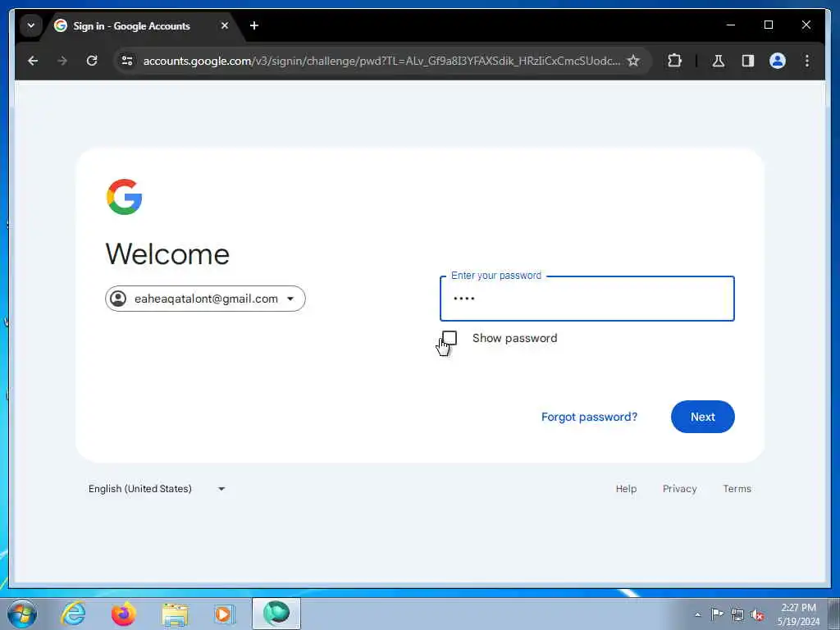Toggle the browser side panel icon
The height and width of the screenshot is (630, 840).
748,61
